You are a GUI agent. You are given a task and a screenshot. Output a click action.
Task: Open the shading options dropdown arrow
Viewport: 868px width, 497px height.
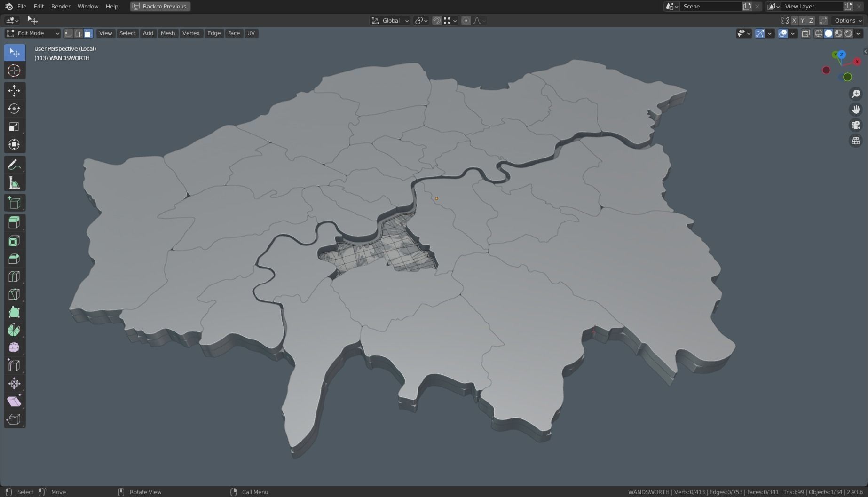click(x=859, y=33)
